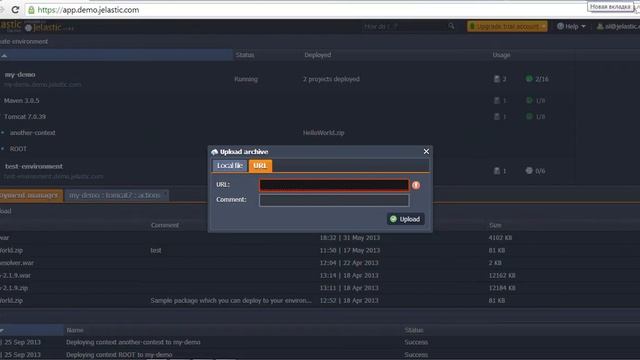The image size is (640, 360).
Task: Click Deploying context ROOT to my-demo task
Action: click(119, 355)
